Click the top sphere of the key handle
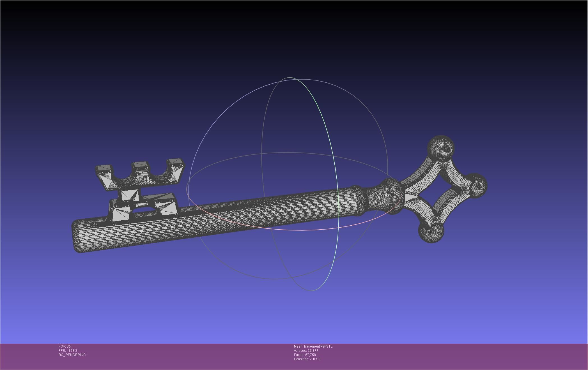588x370 pixels. tap(440, 148)
